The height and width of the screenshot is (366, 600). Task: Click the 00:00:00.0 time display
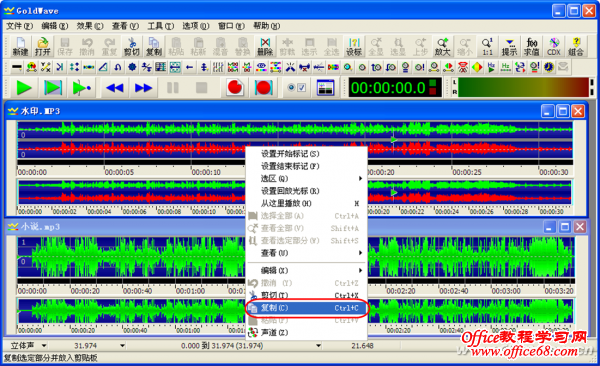tap(395, 88)
